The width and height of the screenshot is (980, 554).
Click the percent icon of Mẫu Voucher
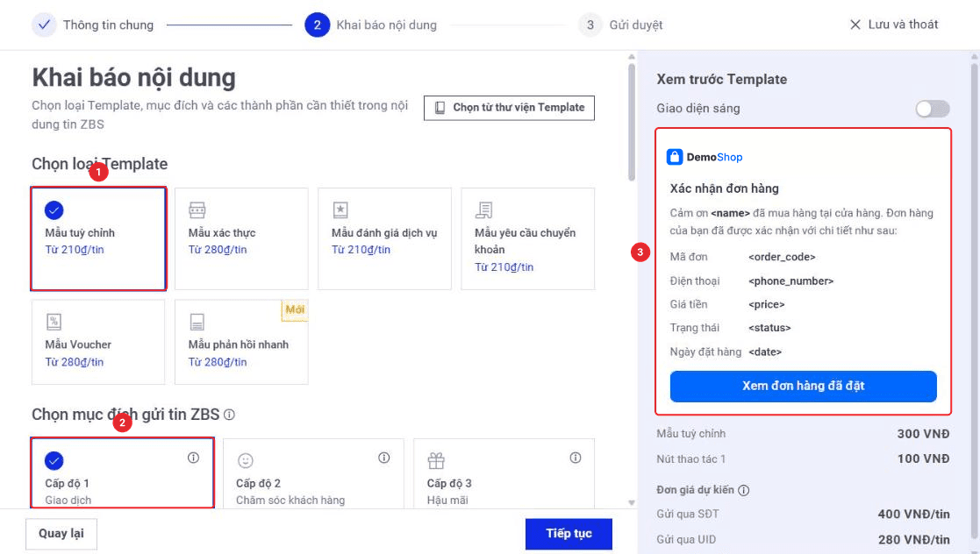click(54, 322)
